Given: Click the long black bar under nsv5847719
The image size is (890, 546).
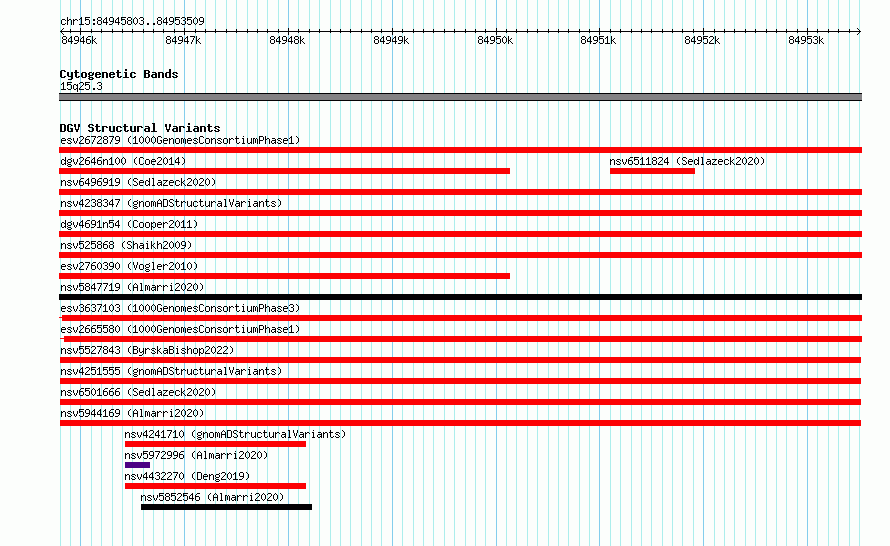Looking at the screenshot, I should coord(460,297).
